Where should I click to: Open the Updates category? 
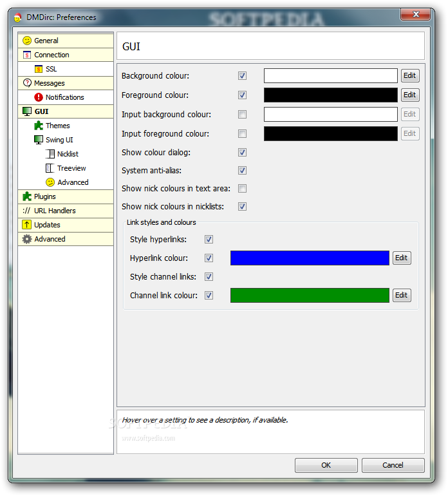66,225
